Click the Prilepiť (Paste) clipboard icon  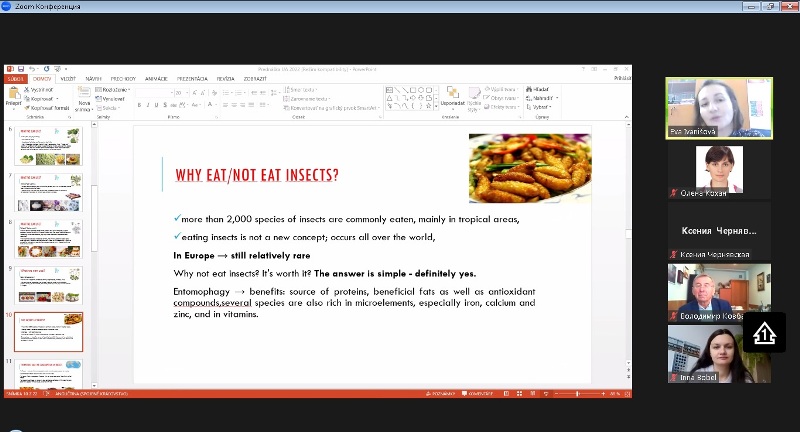(x=14, y=93)
